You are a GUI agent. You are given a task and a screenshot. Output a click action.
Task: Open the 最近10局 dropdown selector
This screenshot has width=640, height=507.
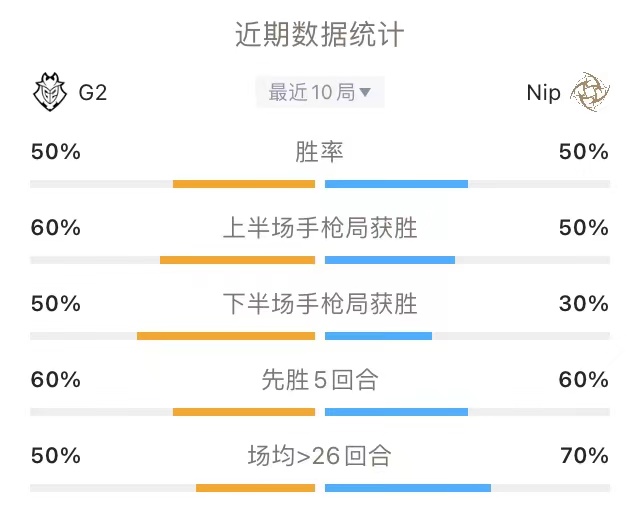click(320, 92)
